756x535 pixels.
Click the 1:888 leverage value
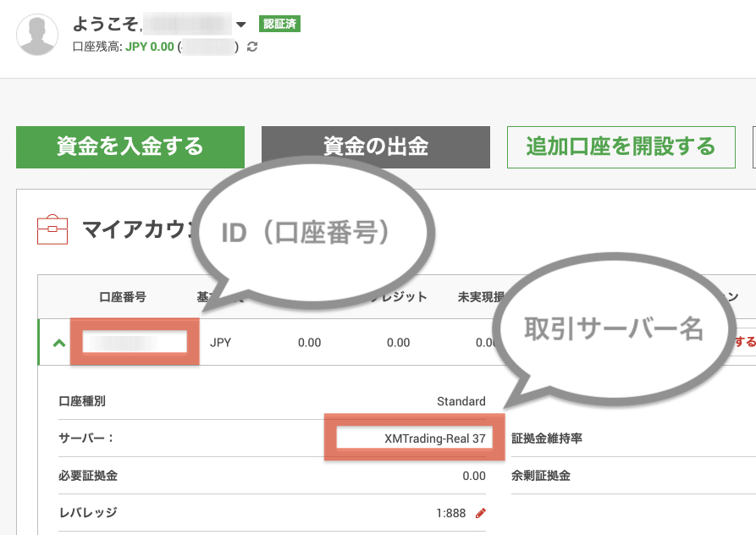450,513
